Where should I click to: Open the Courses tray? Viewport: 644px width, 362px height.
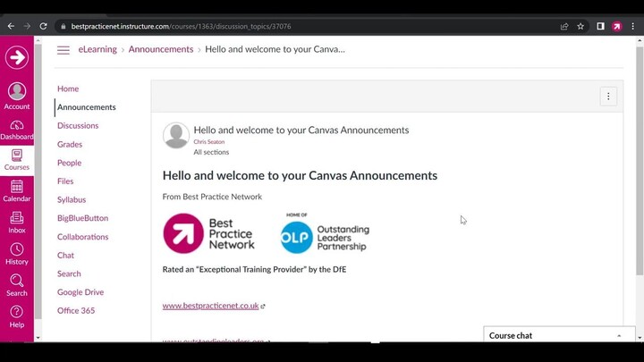(x=17, y=160)
